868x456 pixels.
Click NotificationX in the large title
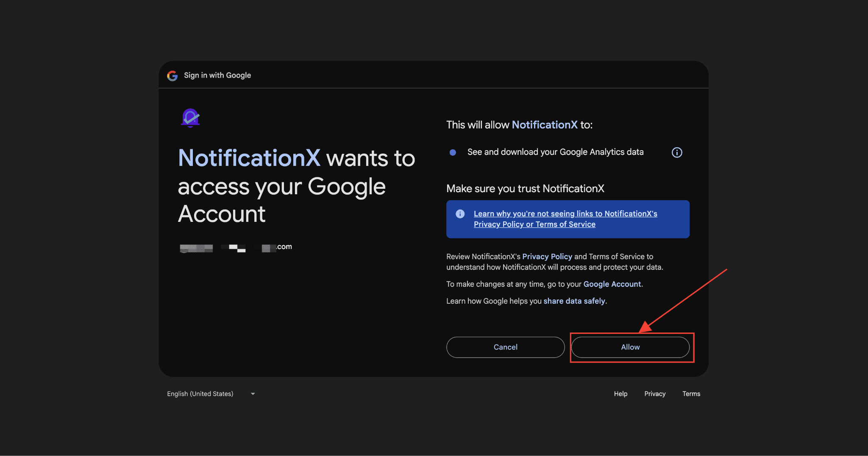pyautogui.click(x=249, y=158)
